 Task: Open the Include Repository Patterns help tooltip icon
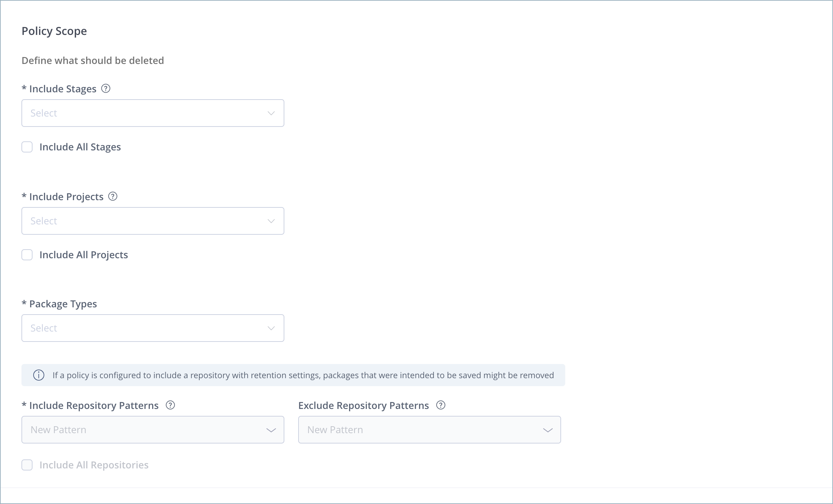[170, 405]
